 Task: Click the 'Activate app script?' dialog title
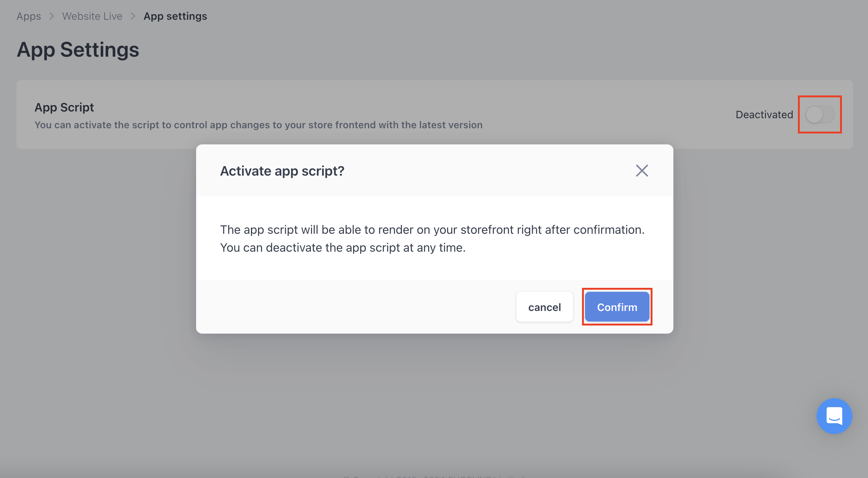pyautogui.click(x=282, y=171)
